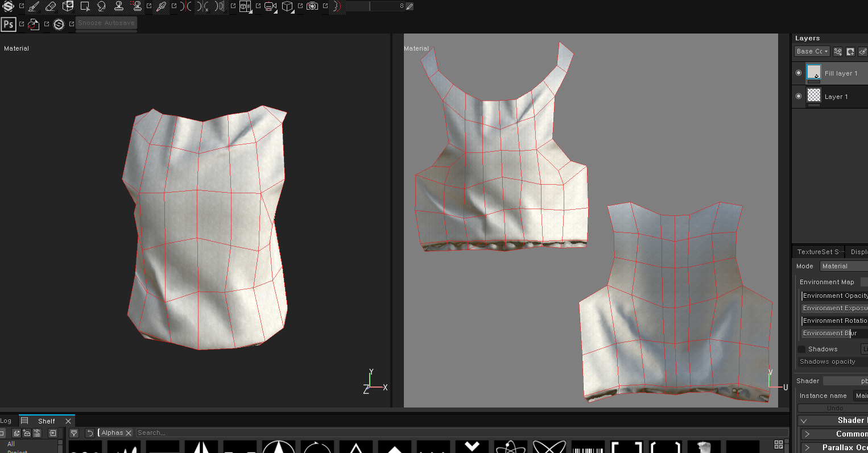
Task: Open the TextureSet Settings tab
Action: point(818,252)
